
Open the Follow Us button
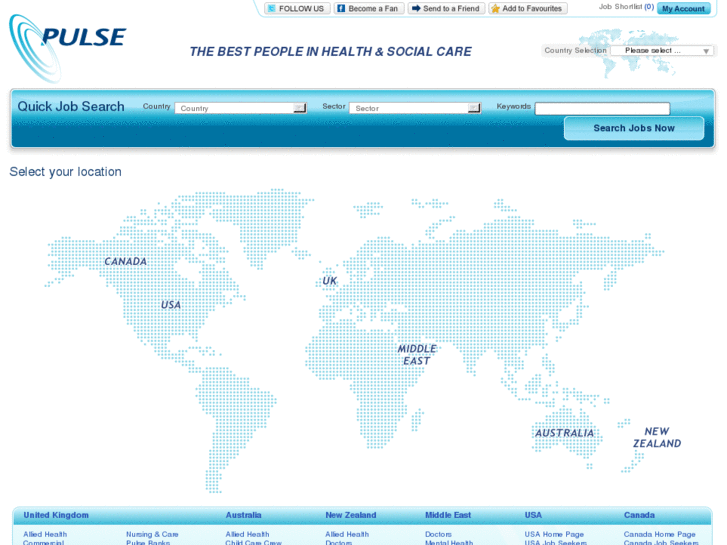click(297, 8)
